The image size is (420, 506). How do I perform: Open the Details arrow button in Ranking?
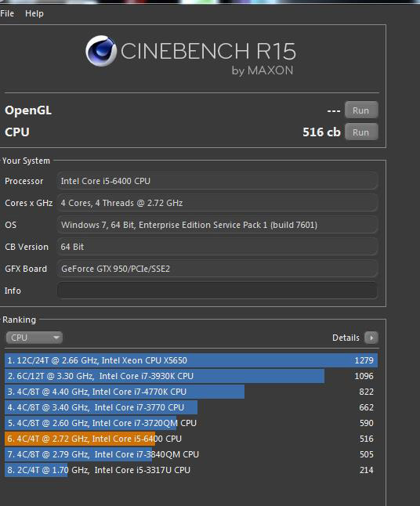pyautogui.click(x=371, y=338)
